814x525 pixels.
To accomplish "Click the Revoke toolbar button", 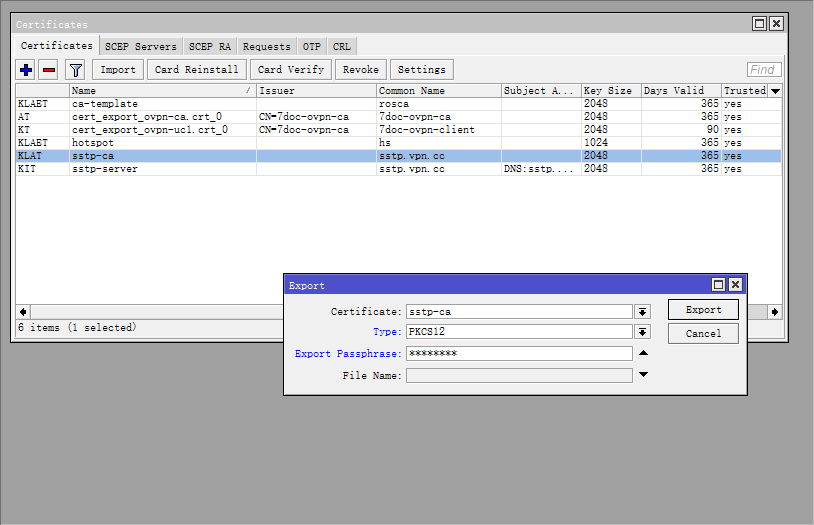I will (x=361, y=70).
